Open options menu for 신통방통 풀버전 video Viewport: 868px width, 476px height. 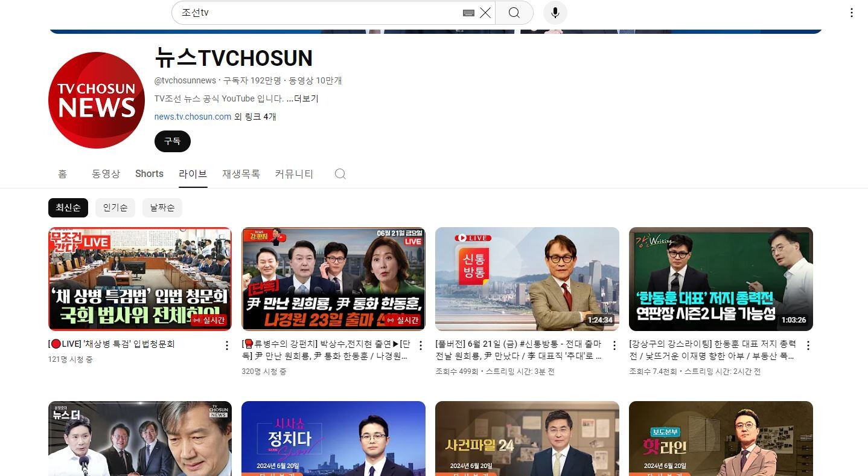pyautogui.click(x=614, y=346)
